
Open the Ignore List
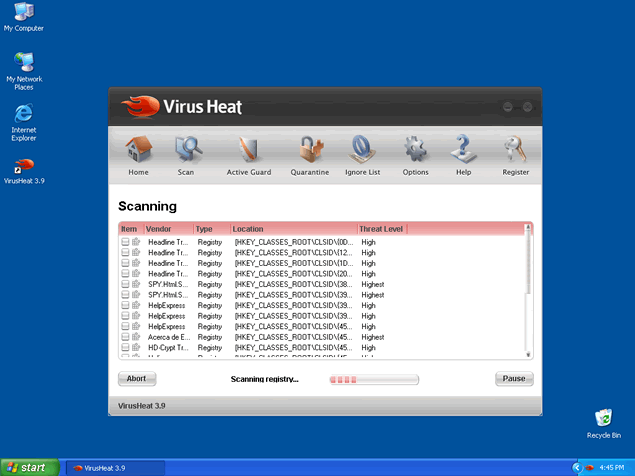tap(362, 152)
